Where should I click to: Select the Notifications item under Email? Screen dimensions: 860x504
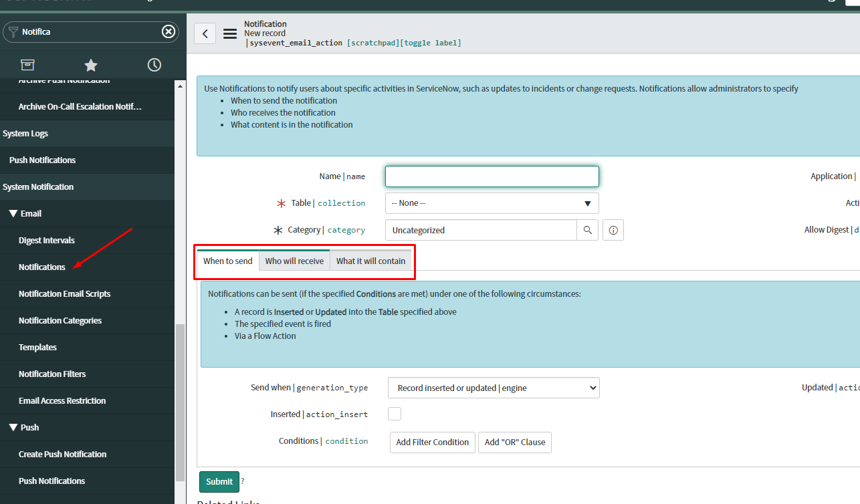point(42,267)
